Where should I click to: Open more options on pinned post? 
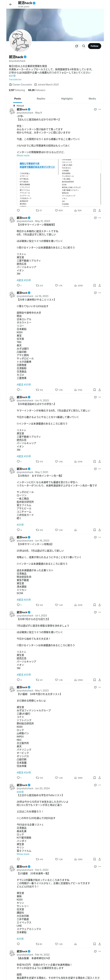100,109
